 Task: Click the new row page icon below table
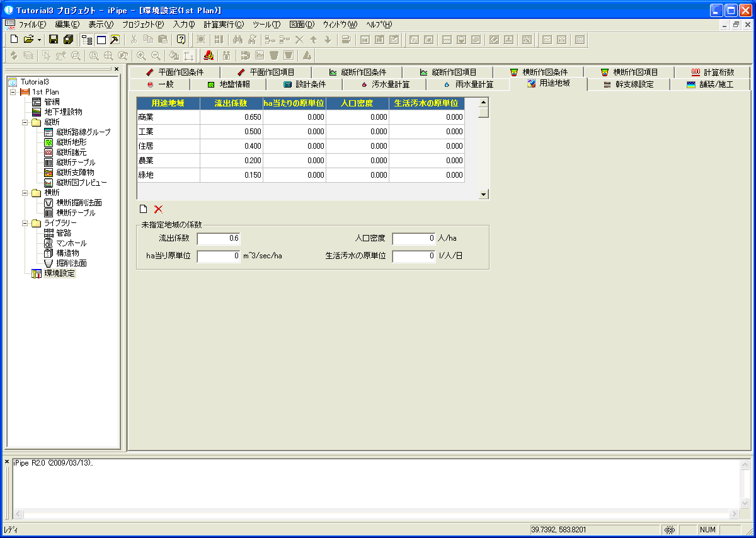[143, 209]
